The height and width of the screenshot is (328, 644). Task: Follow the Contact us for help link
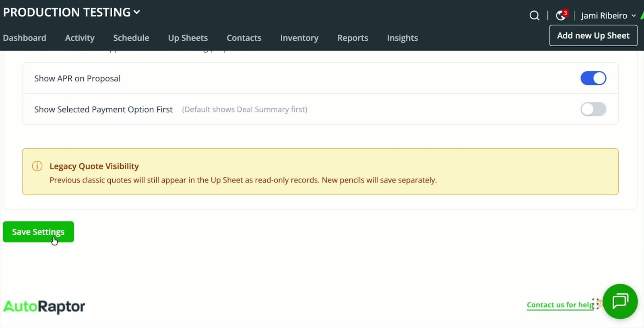(x=559, y=305)
